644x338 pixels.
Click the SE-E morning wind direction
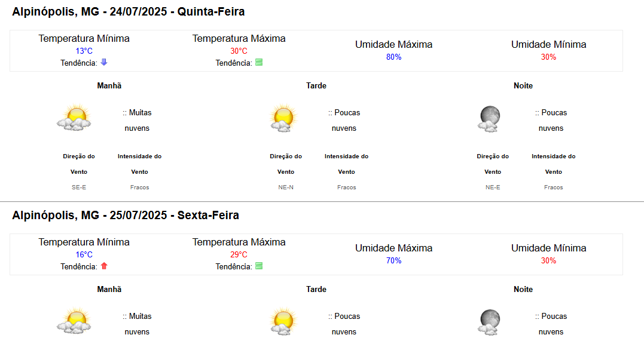[79, 187]
